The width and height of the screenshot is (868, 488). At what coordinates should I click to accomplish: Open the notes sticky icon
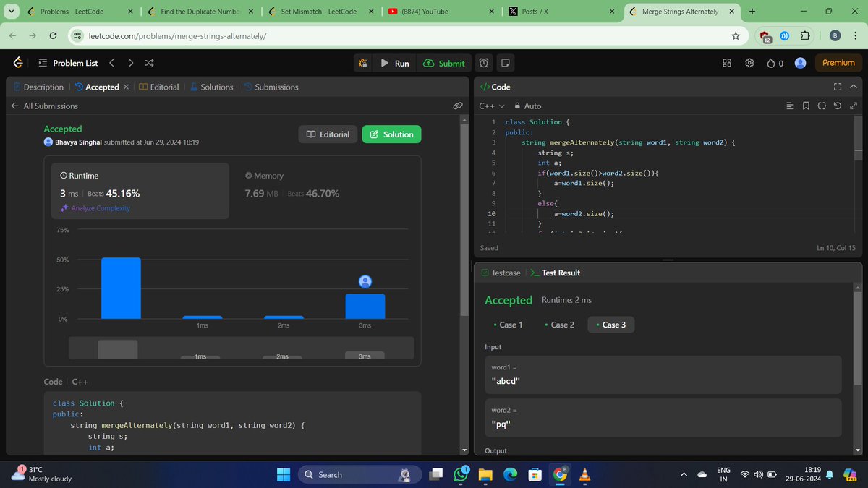[x=506, y=63]
